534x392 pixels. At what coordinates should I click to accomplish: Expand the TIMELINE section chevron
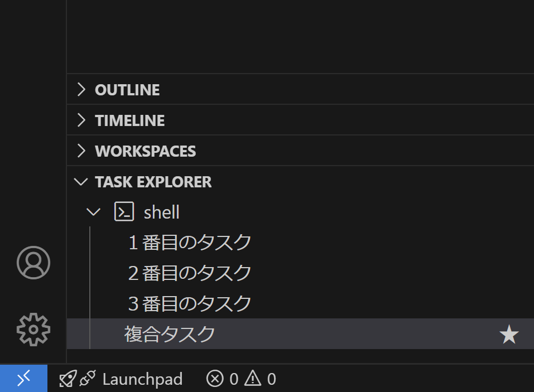(81, 120)
